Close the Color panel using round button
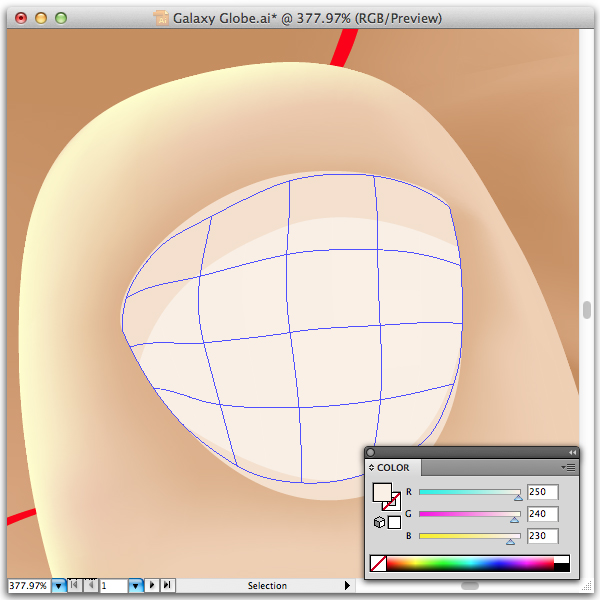Image resolution: width=600 pixels, height=600 pixels. 370,452
